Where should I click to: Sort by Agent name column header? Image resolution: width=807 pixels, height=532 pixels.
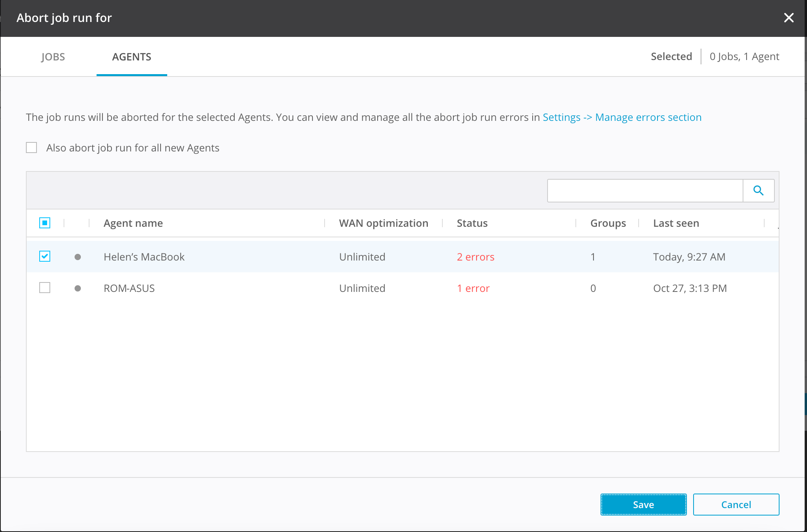tap(133, 223)
